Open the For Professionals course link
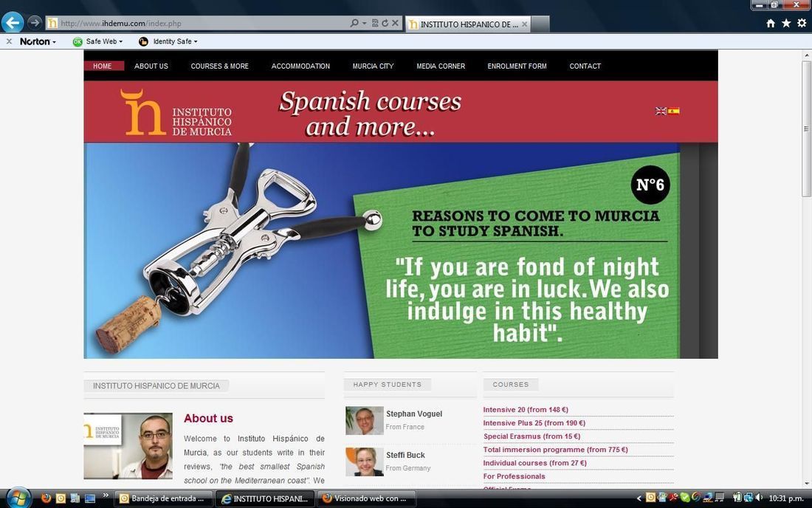The image size is (812, 508). point(515,476)
